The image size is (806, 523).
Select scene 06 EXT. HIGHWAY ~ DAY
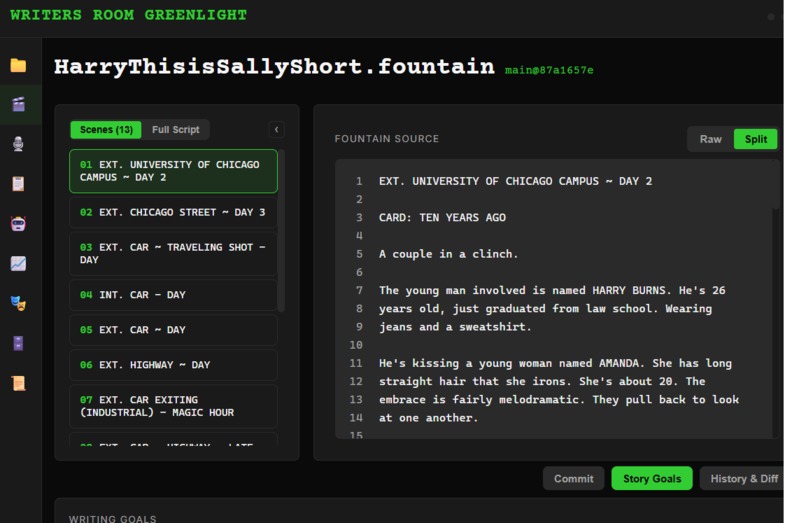[x=173, y=365]
